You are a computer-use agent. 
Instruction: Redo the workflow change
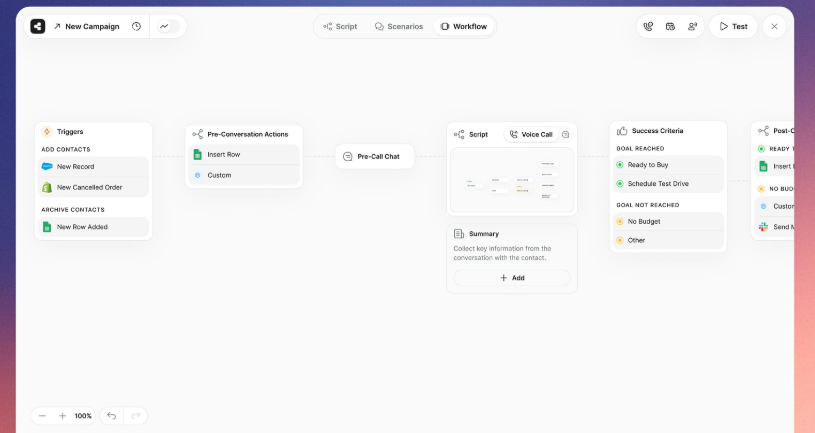tap(136, 416)
